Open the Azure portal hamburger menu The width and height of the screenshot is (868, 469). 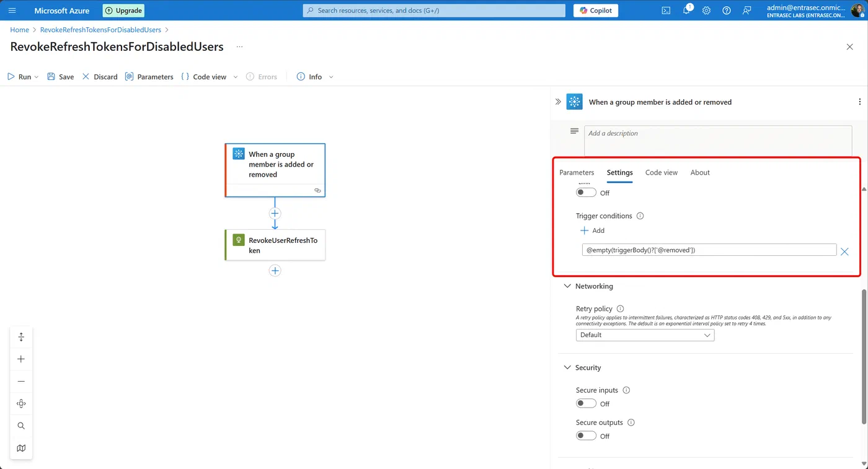click(x=12, y=11)
